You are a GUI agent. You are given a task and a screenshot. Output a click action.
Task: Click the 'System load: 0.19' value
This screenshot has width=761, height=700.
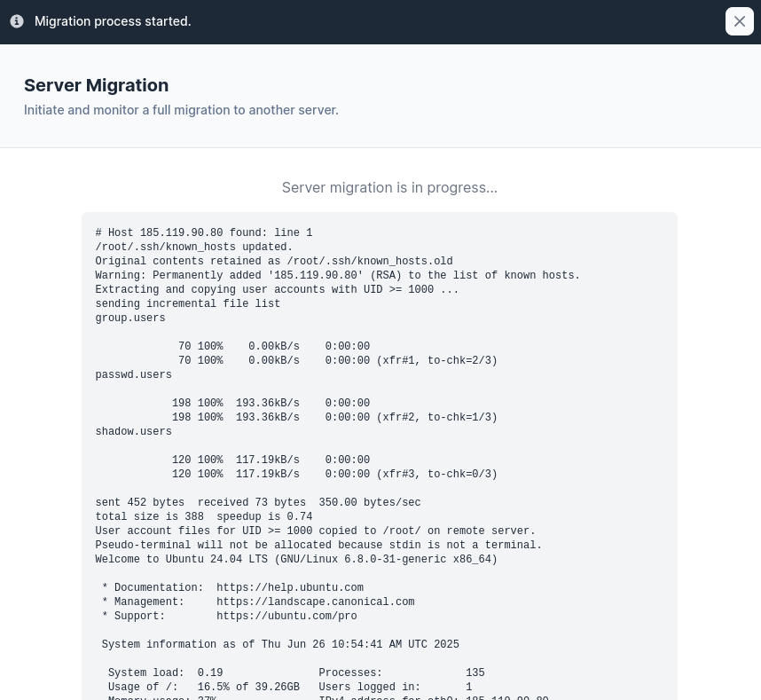(165, 672)
